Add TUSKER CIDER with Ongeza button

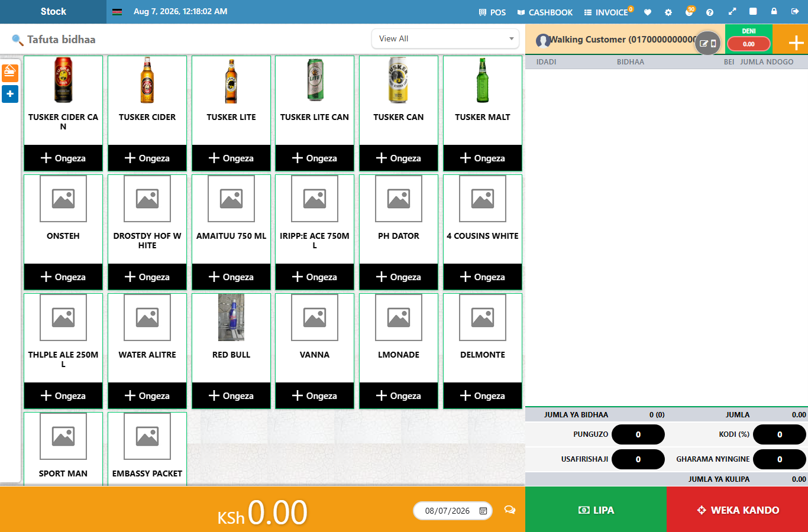[147, 158]
